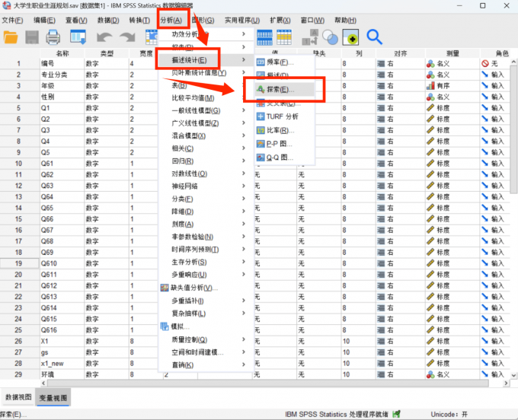Click the Q-Q 图 plot icon
The image size is (518, 420).
click(261, 157)
